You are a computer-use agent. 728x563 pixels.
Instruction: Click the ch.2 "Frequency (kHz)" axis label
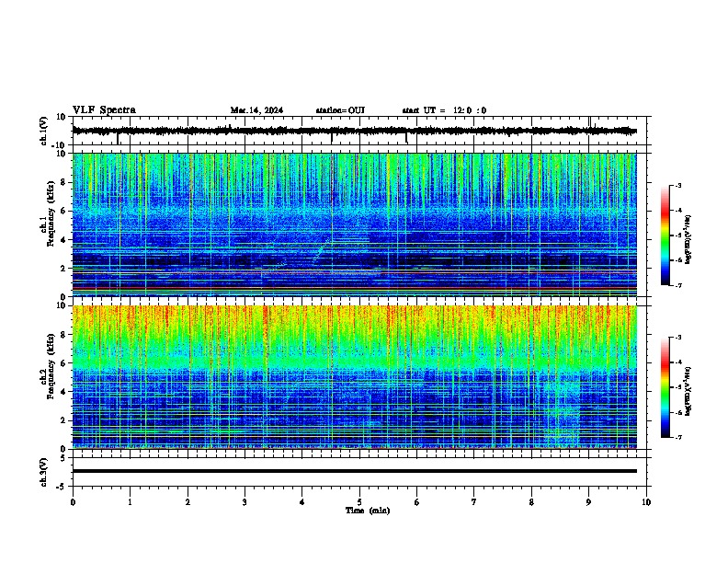[x=51, y=366]
